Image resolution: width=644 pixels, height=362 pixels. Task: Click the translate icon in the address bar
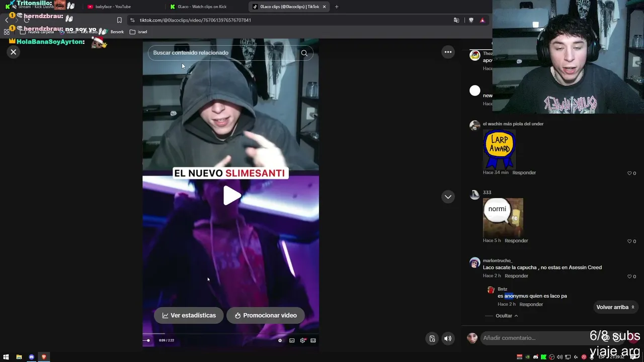pyautogui.click(x=456, y=20)
